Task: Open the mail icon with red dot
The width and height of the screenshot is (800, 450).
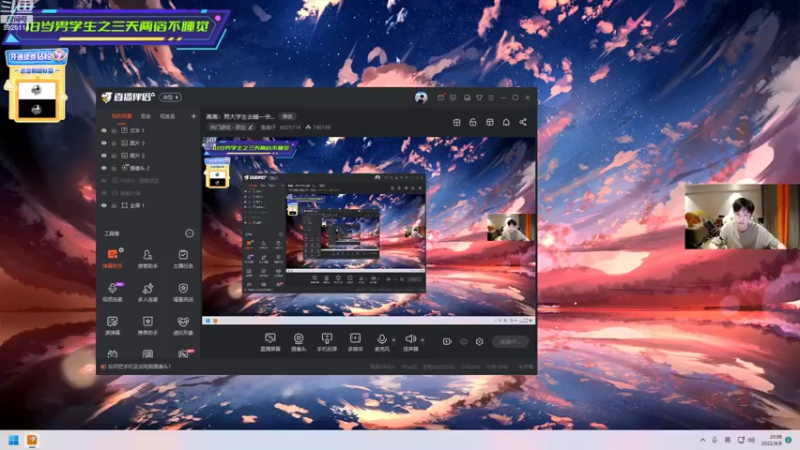Action: coord(441,97)
